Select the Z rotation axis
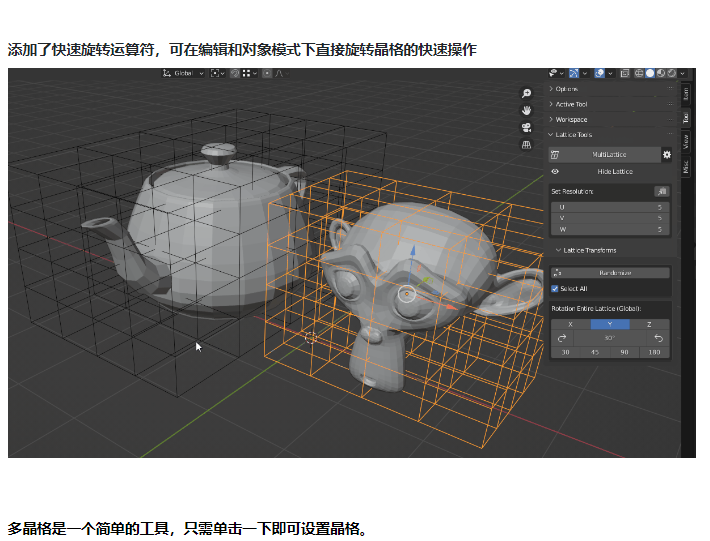This screenshot has height=541, width=710. [x=649, y=325]
